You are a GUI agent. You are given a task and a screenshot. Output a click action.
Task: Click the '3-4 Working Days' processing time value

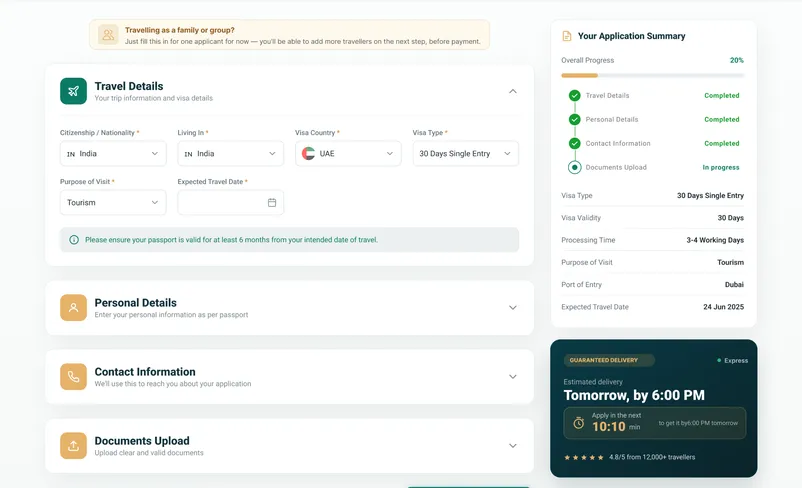(x=715, y=240)
